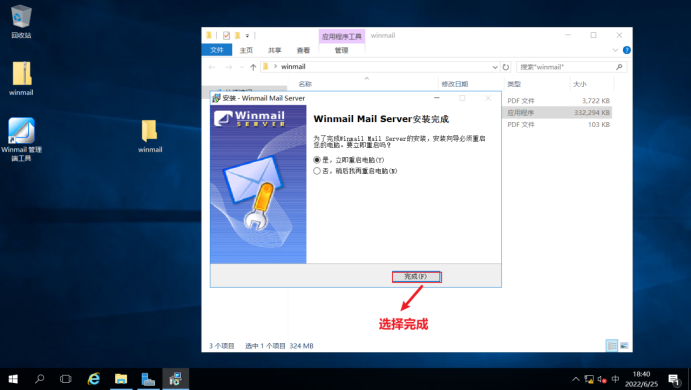Viewport: 691px width, 390px height.
Task: Switch input method language indicator
Action: [615, 379]
